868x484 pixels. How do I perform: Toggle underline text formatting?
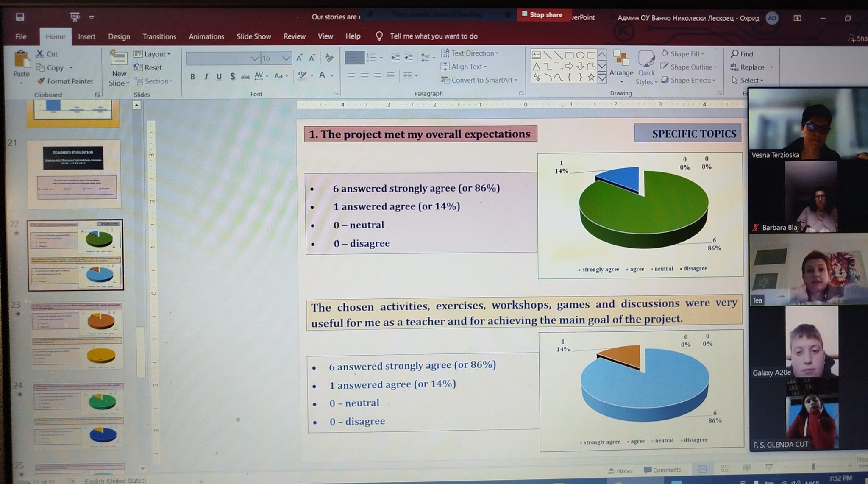tap(219, 77)
